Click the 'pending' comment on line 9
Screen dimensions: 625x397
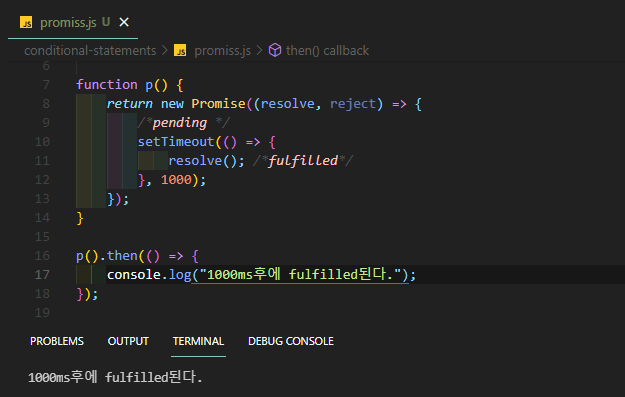point(180,123)
